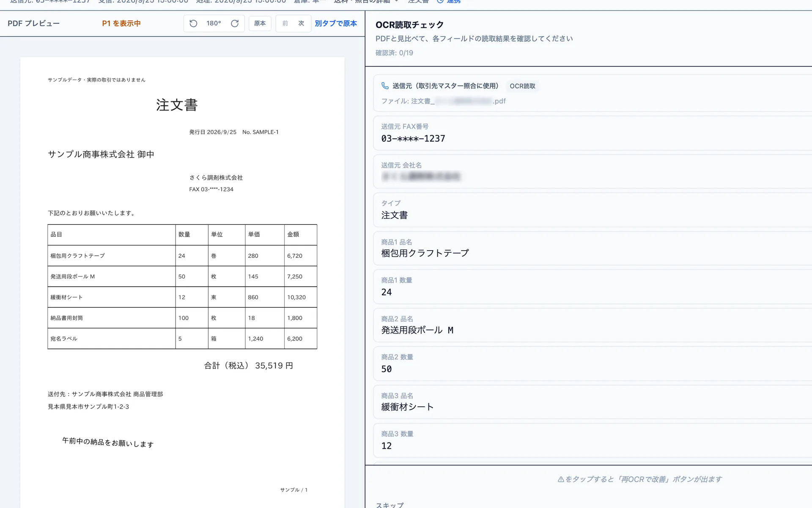Rotate the PDF preview clockwise
This screenshot has width=812, height=508.
coord(235,23)
